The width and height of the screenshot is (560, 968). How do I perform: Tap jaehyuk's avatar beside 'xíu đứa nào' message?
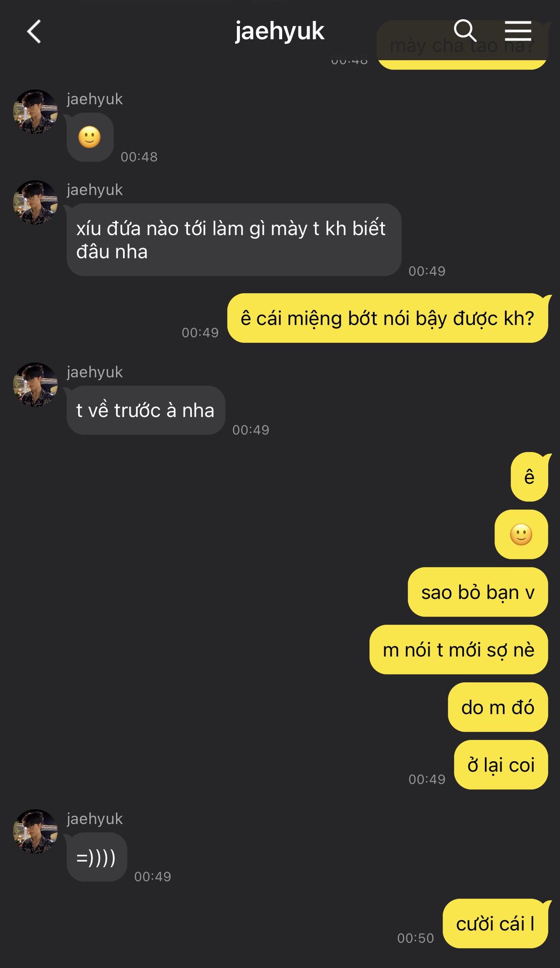(x=35, y=203)
